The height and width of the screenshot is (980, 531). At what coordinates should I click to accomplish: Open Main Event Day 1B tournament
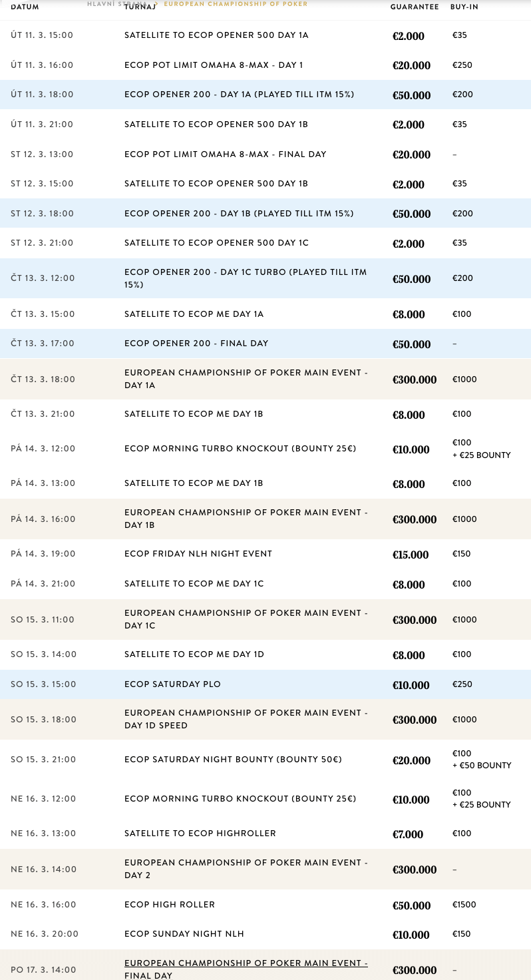(246, 519)
